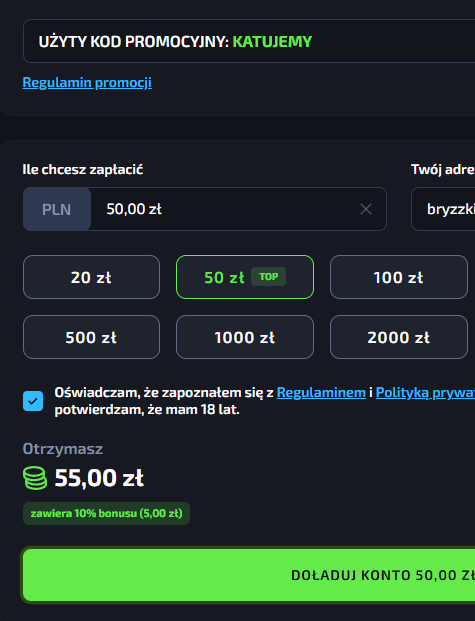Click the 55,00 zł received amount
The height and width of the screenshot is (621, 475).
[x=99, y=478]
